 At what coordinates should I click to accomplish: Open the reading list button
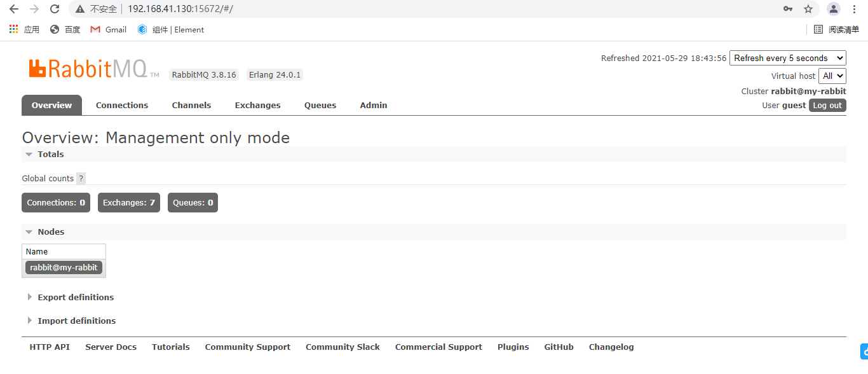pos(836,29)
